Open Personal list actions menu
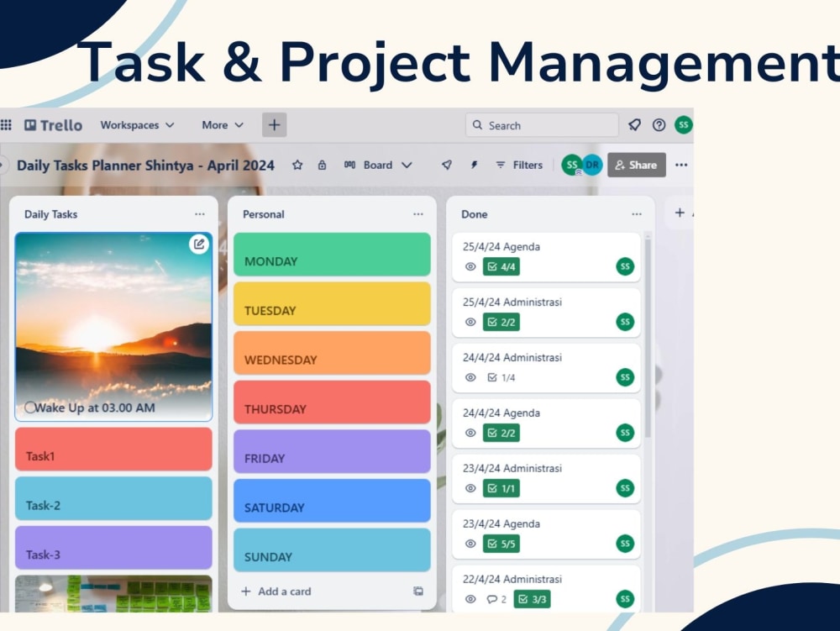 point(417,214)
